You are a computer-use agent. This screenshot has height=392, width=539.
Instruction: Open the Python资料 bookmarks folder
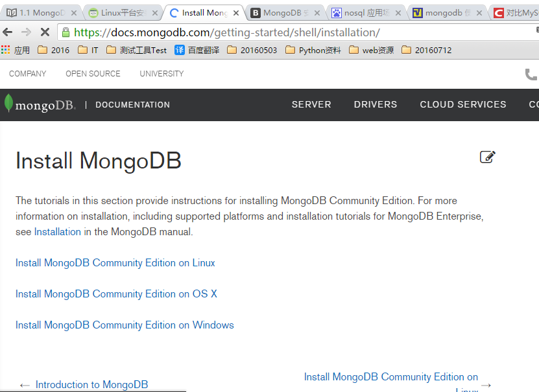click(x=313, y=50)
